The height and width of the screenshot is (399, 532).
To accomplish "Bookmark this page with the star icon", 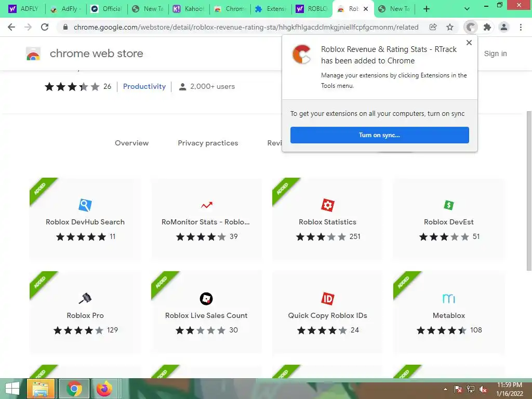I will click(x=450, y=27).
